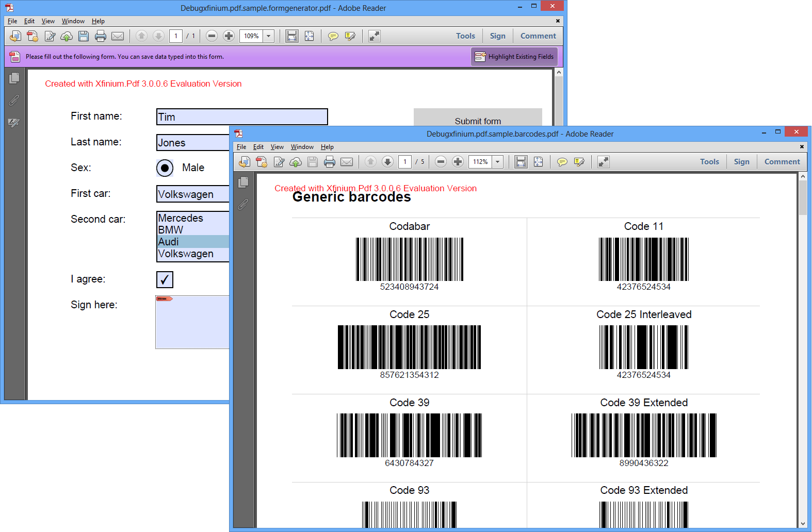Toggle the I agree checkbox
Viewport: 812px width, 532px height.
(165, 279)
